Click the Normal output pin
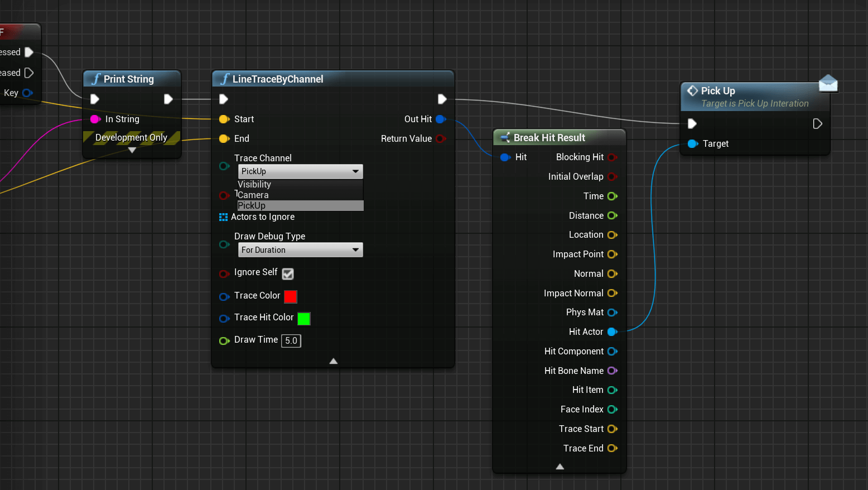The height and width of the screenshot is (490, 868). (x=613, y=273)
